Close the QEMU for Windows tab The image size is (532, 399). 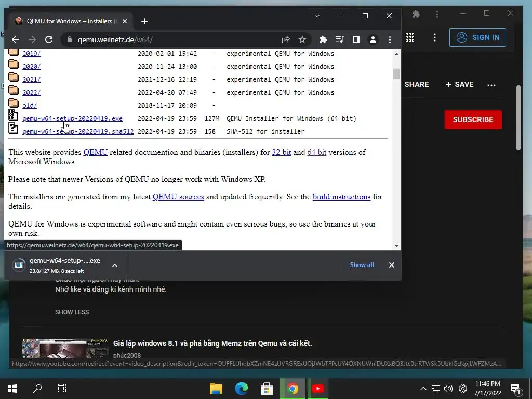pyautogui.click(x=125, y=21)
